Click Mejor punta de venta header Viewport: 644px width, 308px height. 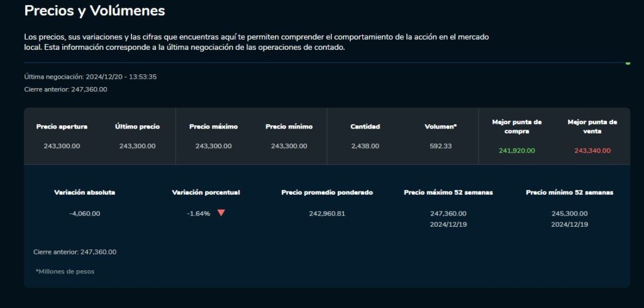(x=592, y=127)
